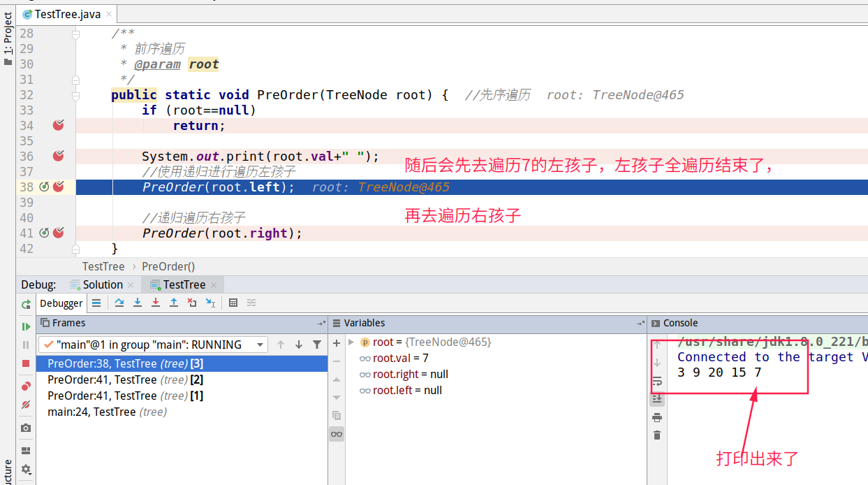Step into the method call

coord(138,303)
